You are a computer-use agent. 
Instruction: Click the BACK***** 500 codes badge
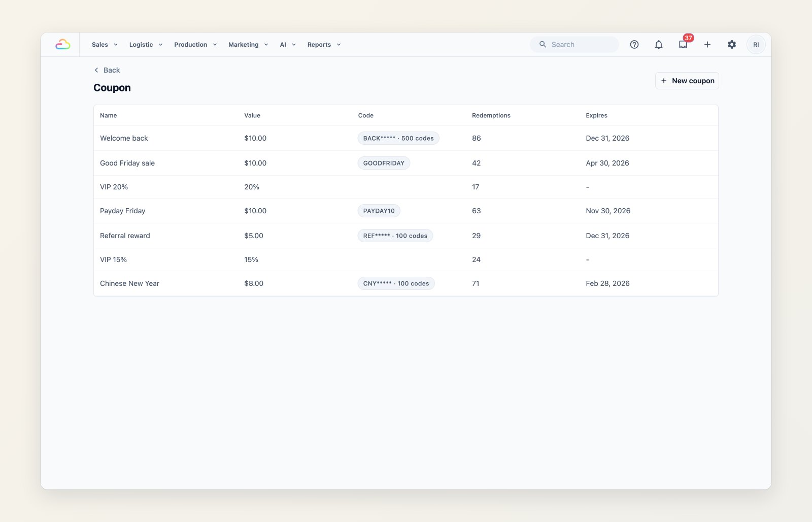pos(398,138)
